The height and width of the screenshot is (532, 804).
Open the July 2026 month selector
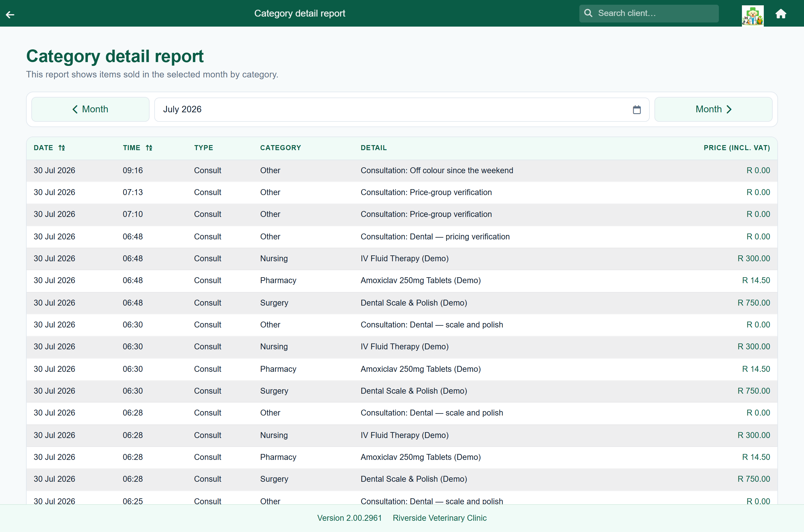click(402, 110)
